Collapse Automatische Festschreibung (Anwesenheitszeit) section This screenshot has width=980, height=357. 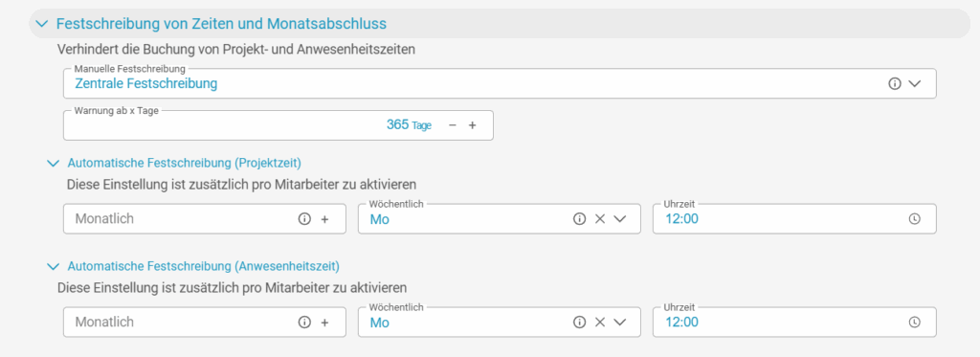pos(54,267)
